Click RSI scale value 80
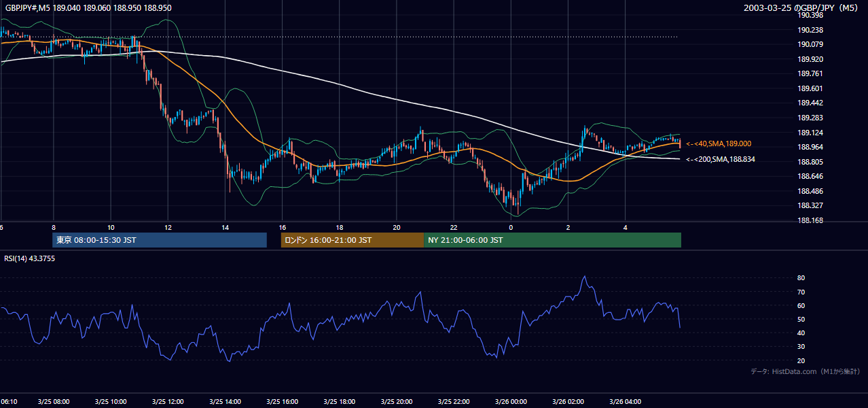This screenshot has width=868, height=408. tap(801, 278)
